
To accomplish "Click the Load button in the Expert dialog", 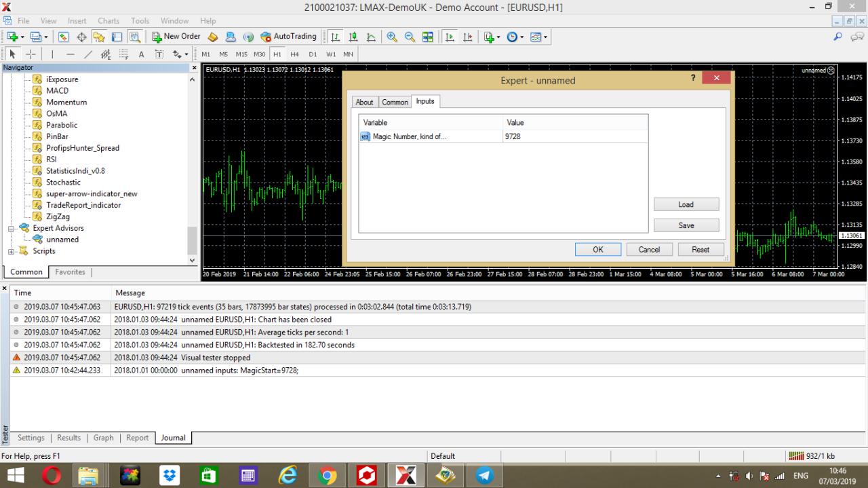I will (686, 204).
